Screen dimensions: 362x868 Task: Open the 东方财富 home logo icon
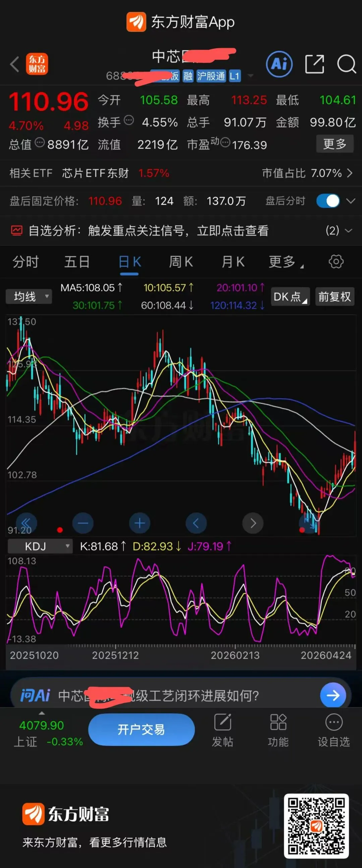[37, 64]
